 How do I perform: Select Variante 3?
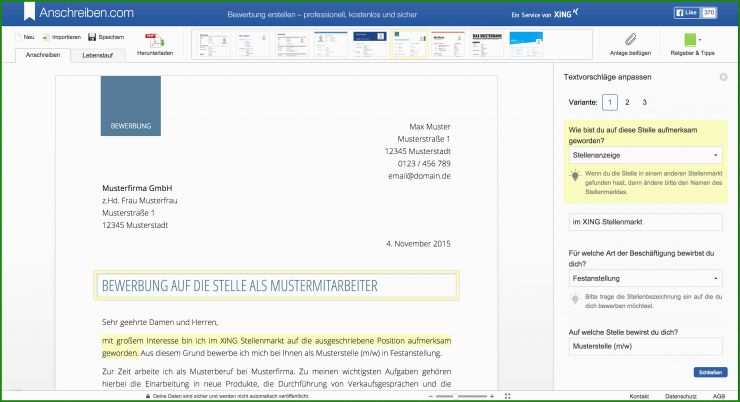644,102
